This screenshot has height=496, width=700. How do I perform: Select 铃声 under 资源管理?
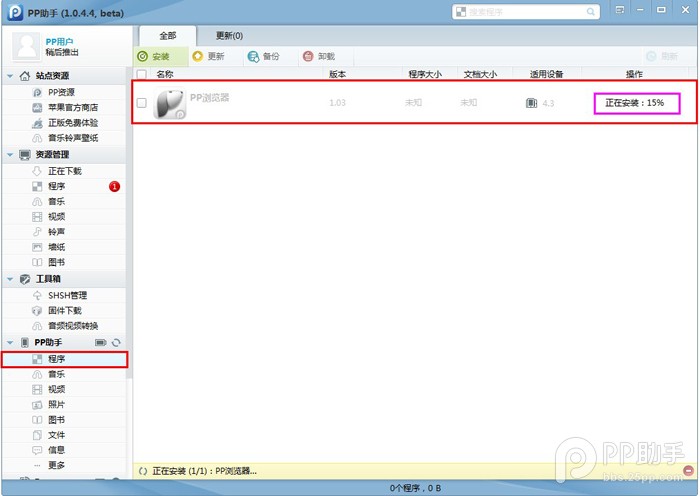[x=64, y=232]
